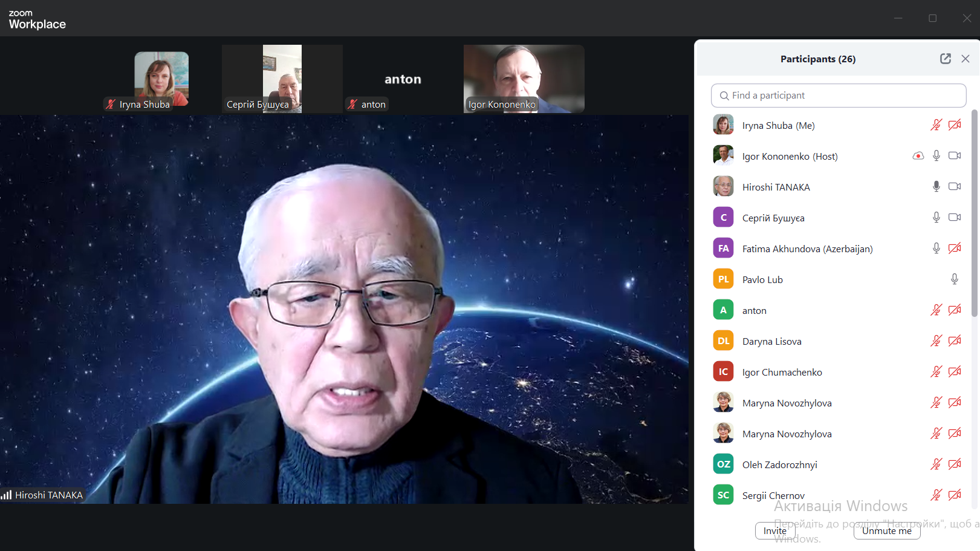
Task: Click Igor Kononenko's avatar in the participants list
Action: (723, 155)
